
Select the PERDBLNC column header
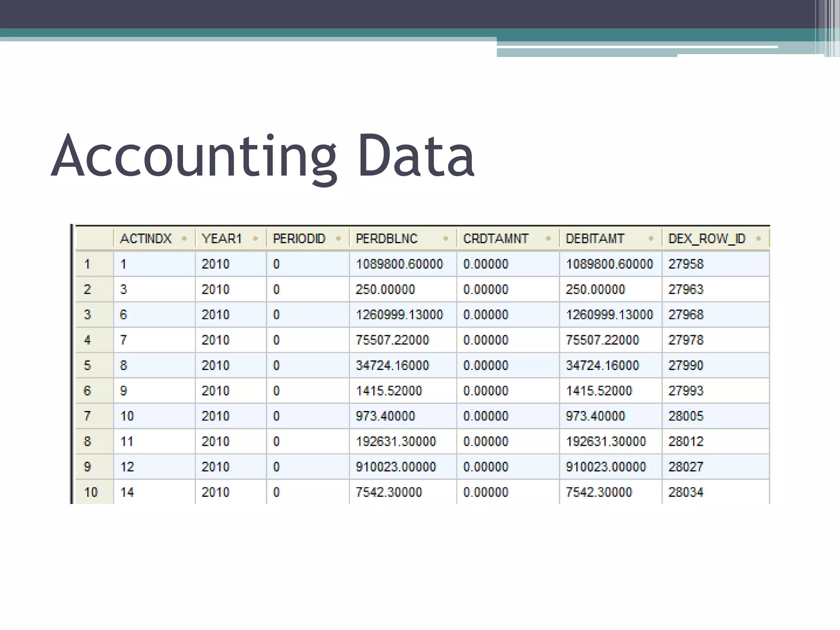(x=403, y=238)
